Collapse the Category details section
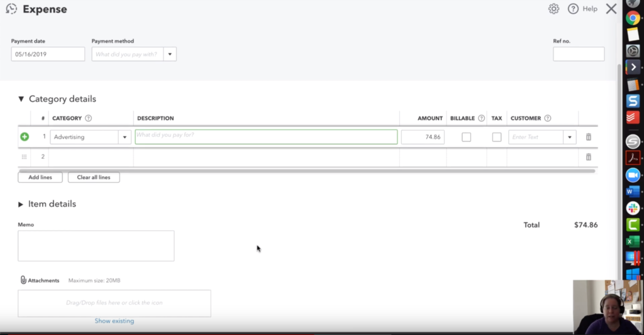 tap(21, 99)
